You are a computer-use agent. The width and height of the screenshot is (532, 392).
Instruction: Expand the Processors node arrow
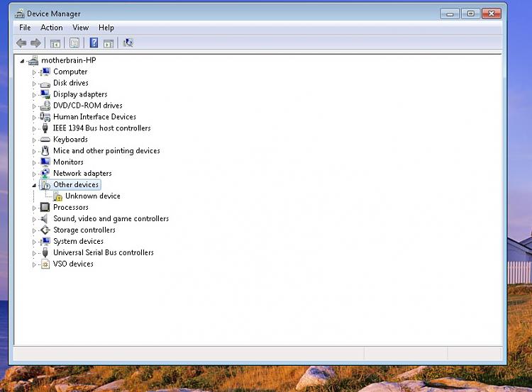pos(34,208)
